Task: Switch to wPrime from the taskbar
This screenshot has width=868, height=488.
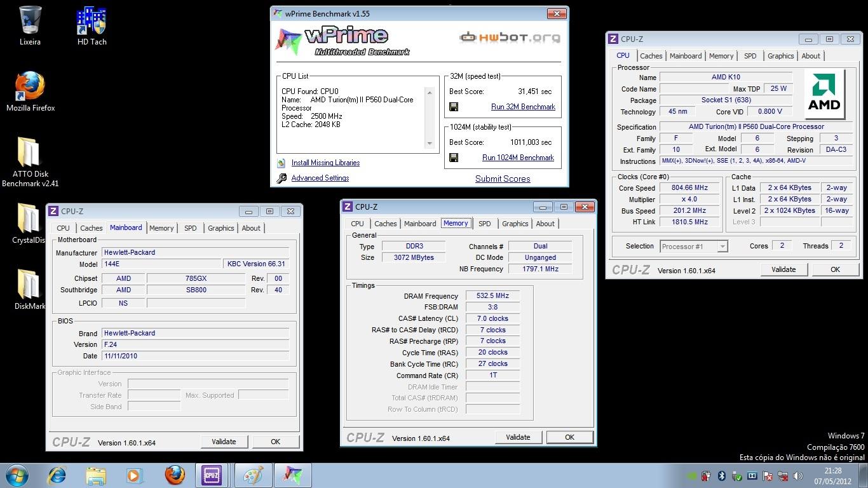Action: (x=292, y=475)
